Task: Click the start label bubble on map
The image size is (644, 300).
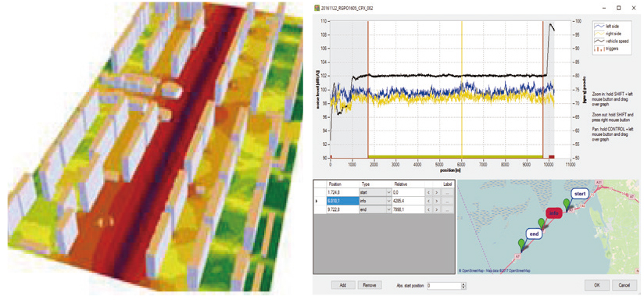Action: click(x=580, y=193)
